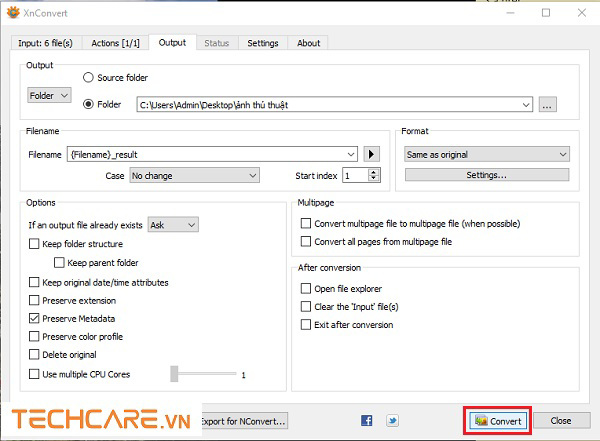The height and width of the screenshot is (441, 600).
Task: Expand the Filename pattern dropdown
Action: pos(351,154)
